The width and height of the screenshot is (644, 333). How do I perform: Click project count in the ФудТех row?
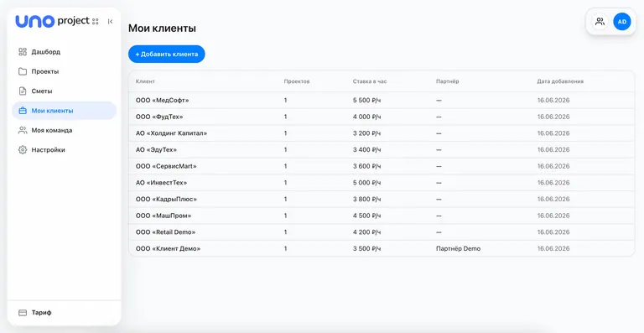click(x=285, y=117)
